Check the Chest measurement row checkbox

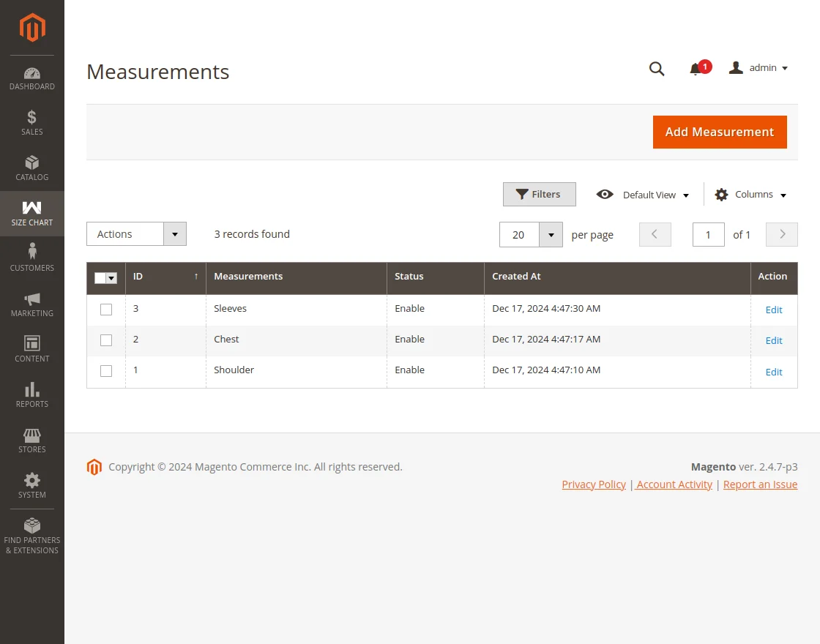105,340
